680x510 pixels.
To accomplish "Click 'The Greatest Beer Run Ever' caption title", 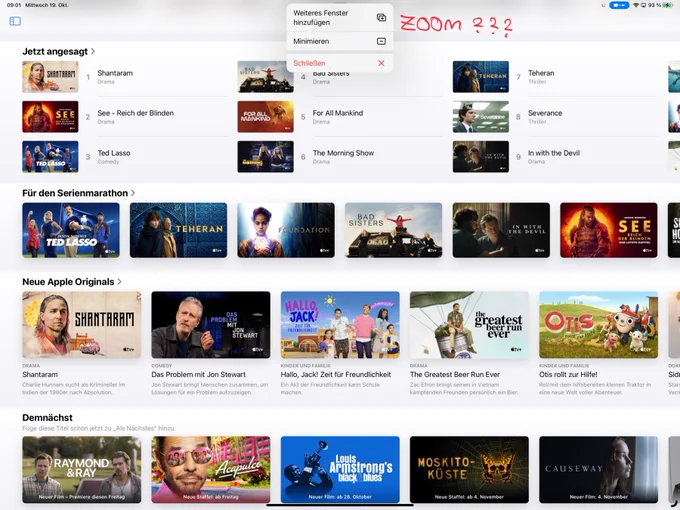I will [x=454, y=374].
